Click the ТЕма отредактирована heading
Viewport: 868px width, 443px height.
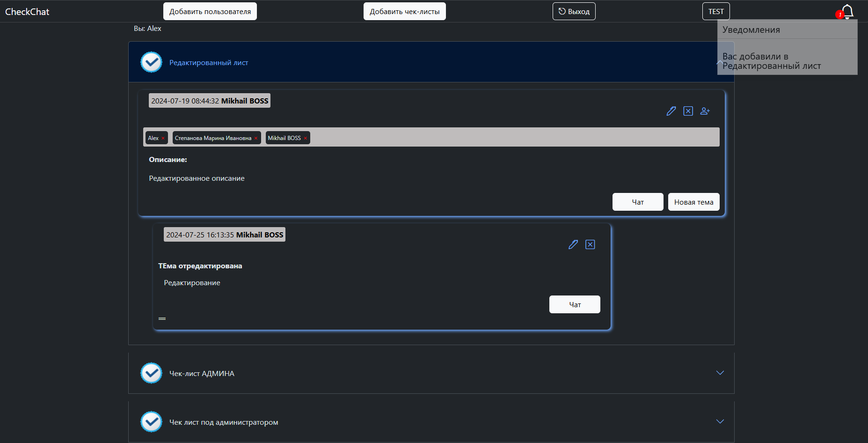[200, 266]
